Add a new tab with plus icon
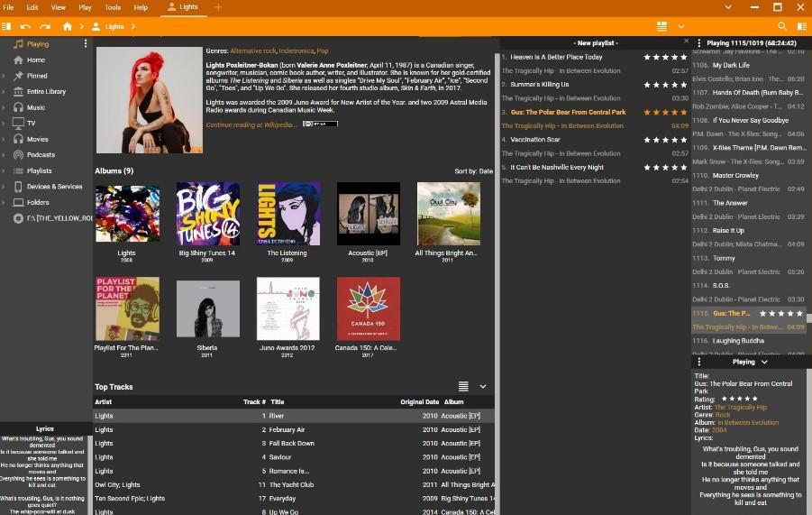The height and width of the screenshot is (515, 812). click(x=218, y=7)
